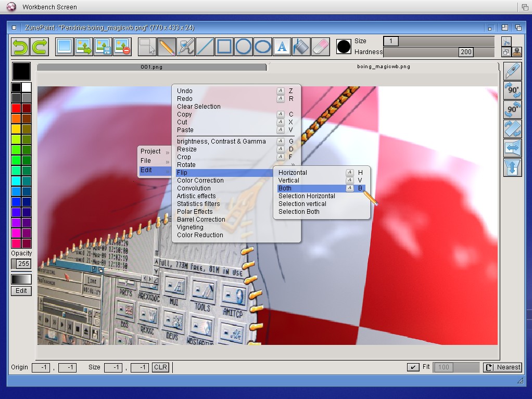Choose the paint bucket fill tool
The height and width of the screenshot is (399, 532).
click(301, 47)
